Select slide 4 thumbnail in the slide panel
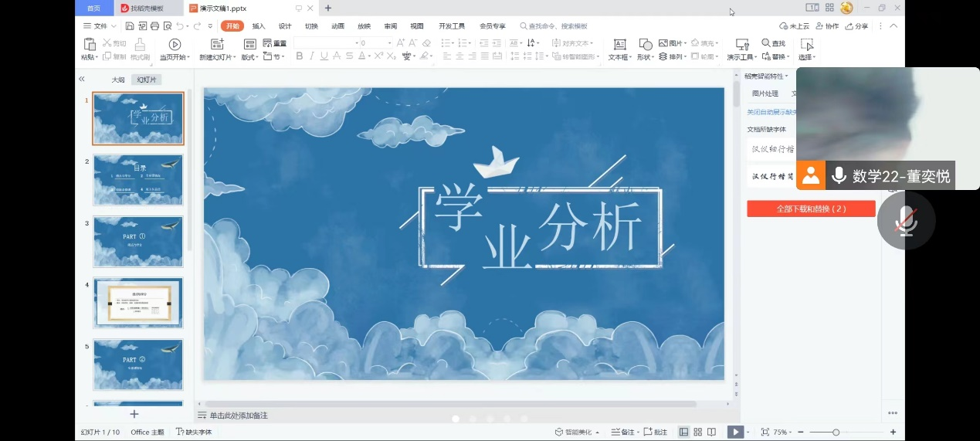980x441 pixels. [138, 303]
